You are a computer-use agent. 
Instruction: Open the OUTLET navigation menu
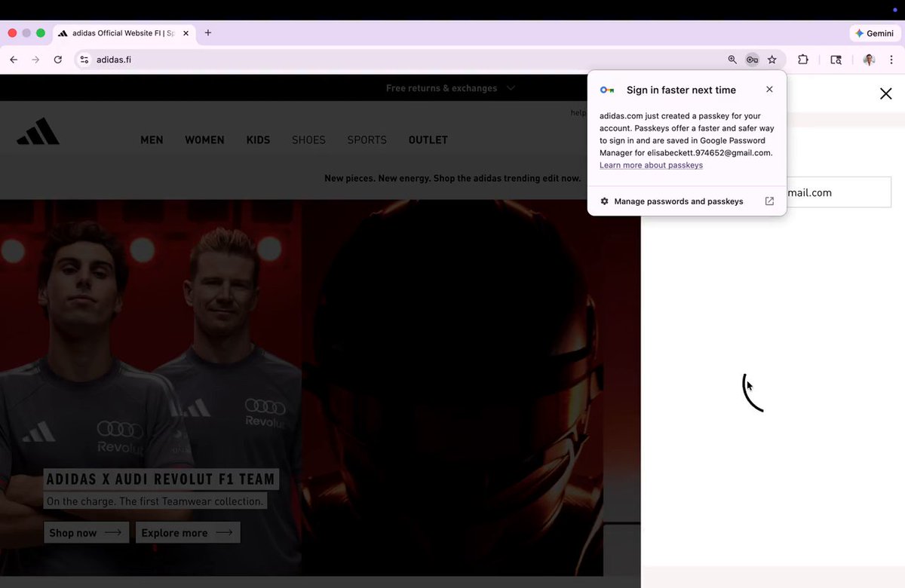click(x=428, y=139)
